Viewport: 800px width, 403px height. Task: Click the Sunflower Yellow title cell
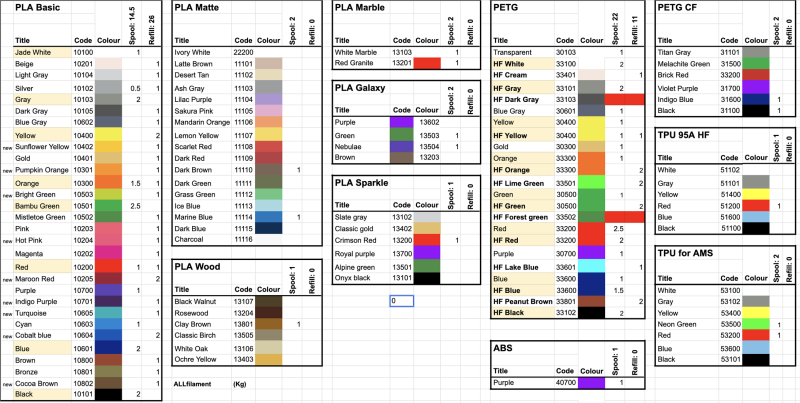(x=42, y=147)
